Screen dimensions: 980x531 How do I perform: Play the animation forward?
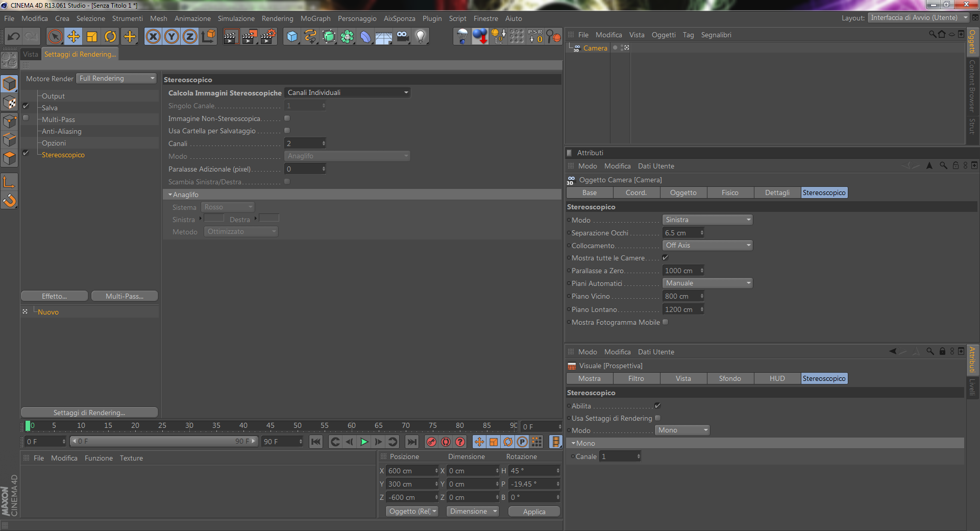[x=364, y=442]
